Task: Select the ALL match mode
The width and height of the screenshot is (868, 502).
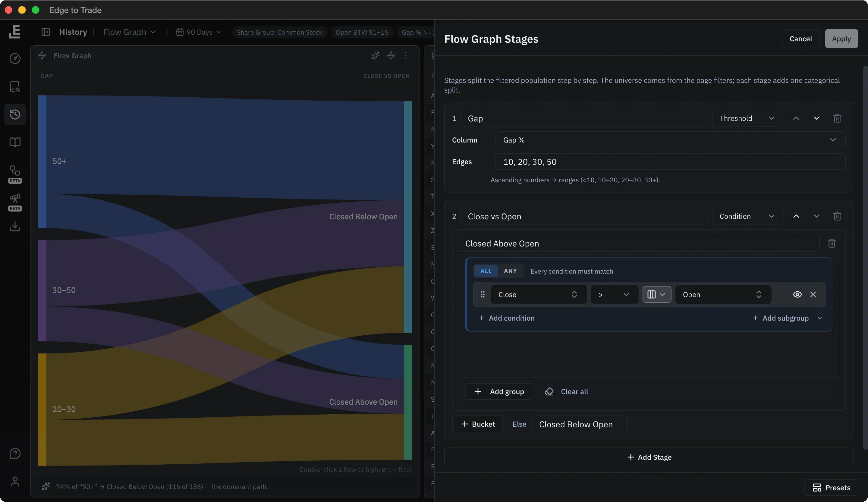Action: [x=486, y=271]
